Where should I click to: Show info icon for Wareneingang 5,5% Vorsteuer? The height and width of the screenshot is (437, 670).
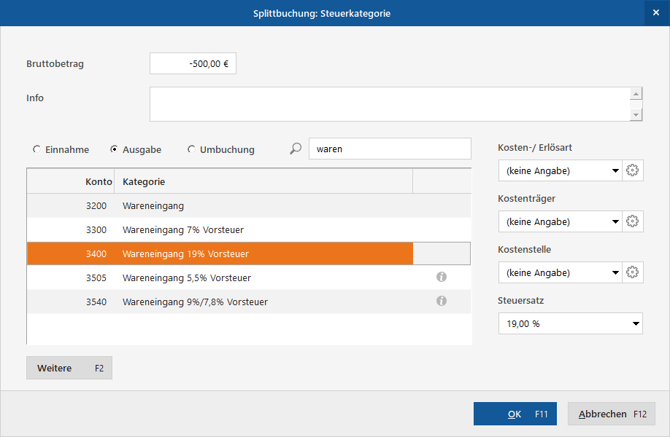pos(441,277)
